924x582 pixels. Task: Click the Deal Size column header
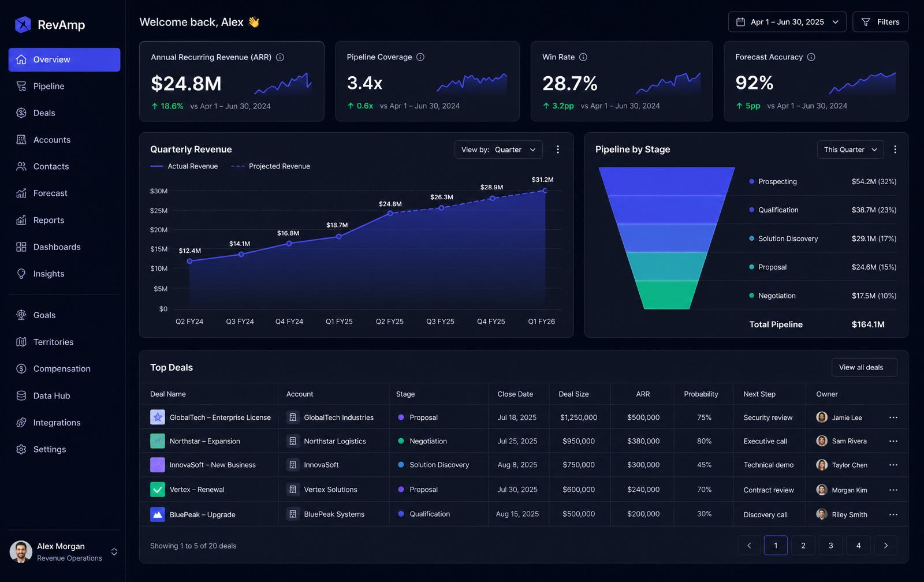(573, 394)
